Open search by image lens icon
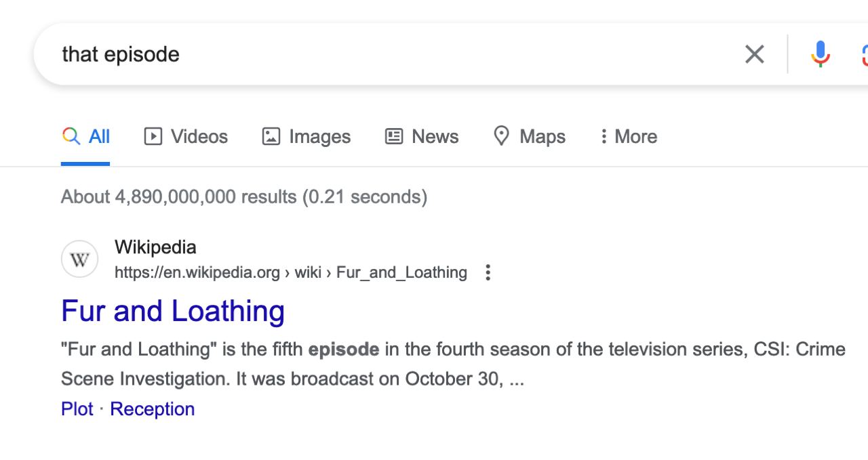This screenshot has height=460, width=868. click(865, 54)
